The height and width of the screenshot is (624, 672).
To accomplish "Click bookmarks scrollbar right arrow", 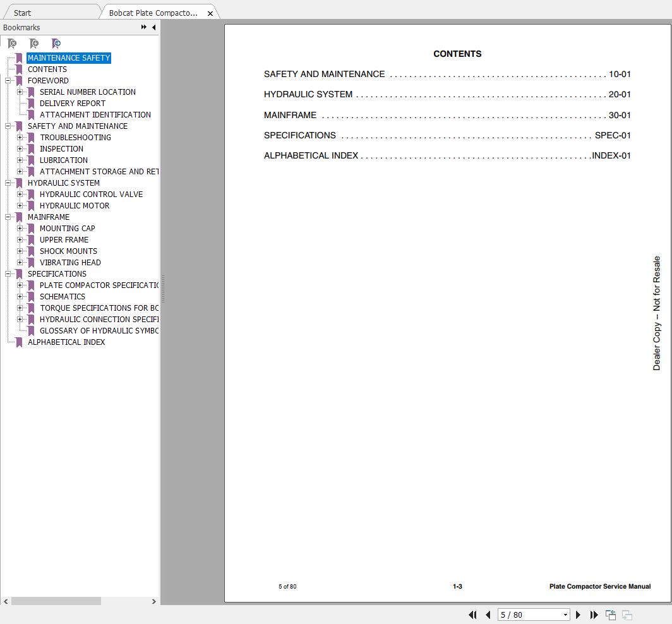I will (x=154, y=601).
